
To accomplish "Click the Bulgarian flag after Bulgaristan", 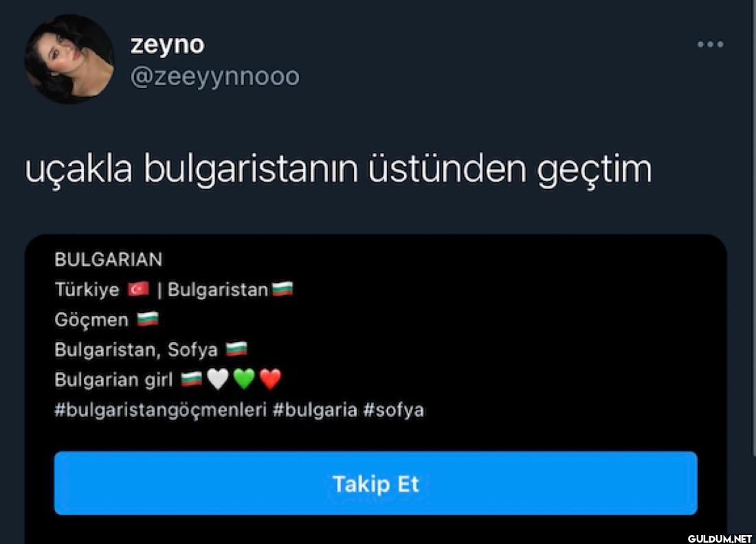I will (x=282, y=289).
